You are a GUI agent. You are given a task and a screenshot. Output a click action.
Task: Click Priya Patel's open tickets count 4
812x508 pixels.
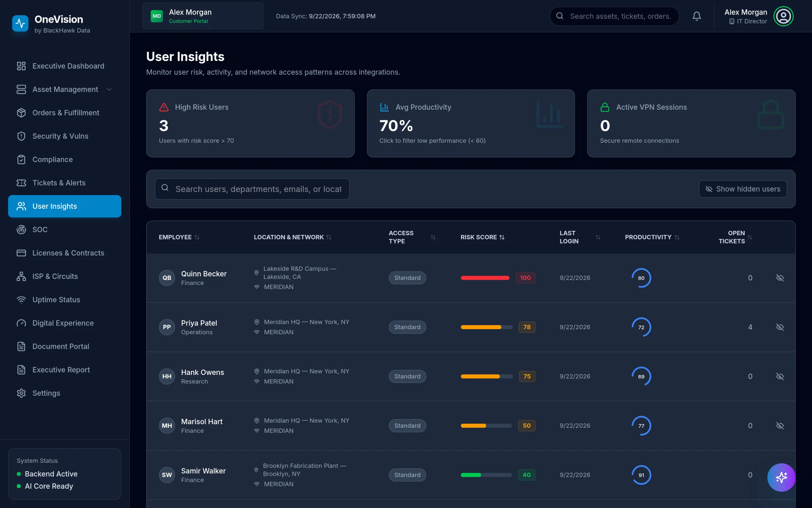point(750,327)
